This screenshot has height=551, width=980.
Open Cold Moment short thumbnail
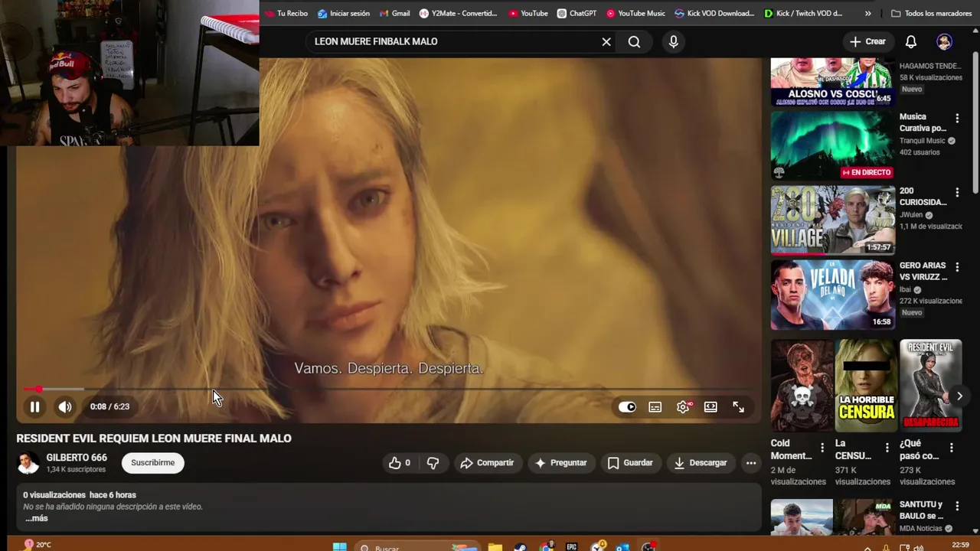click(801, 386)
